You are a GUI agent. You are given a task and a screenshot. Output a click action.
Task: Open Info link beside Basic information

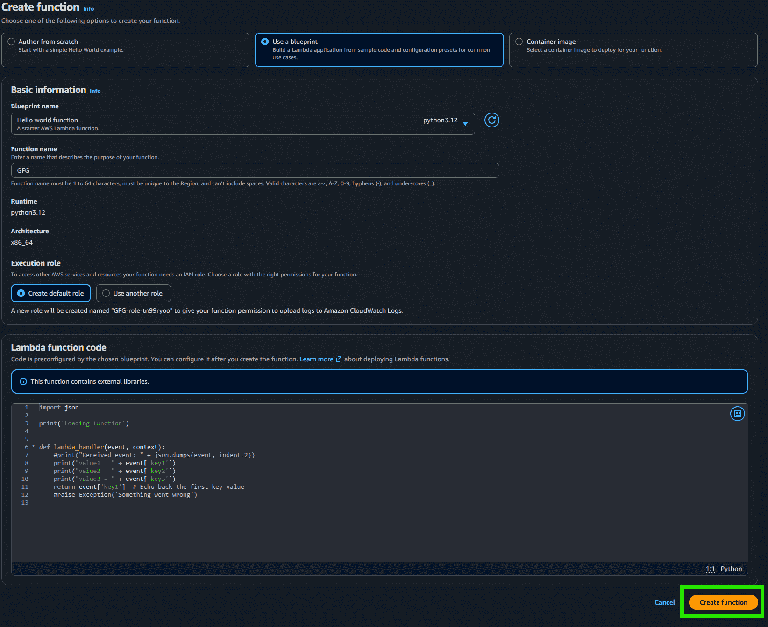95,91
